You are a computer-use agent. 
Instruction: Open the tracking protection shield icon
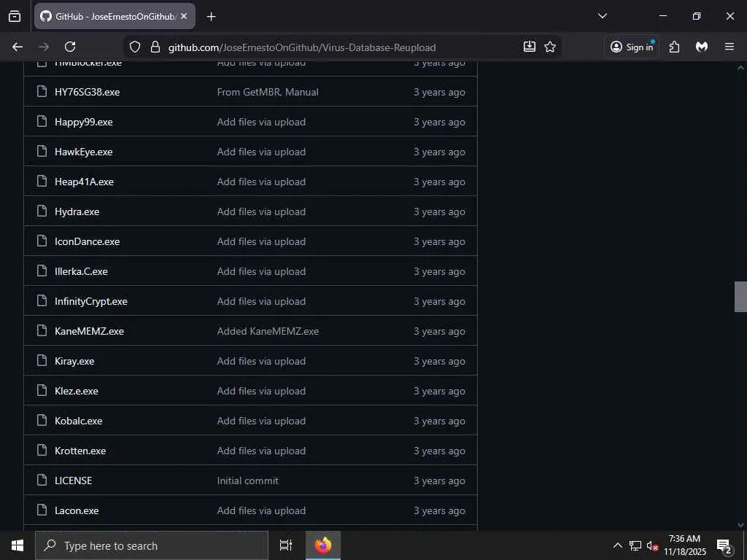(135, 47)
